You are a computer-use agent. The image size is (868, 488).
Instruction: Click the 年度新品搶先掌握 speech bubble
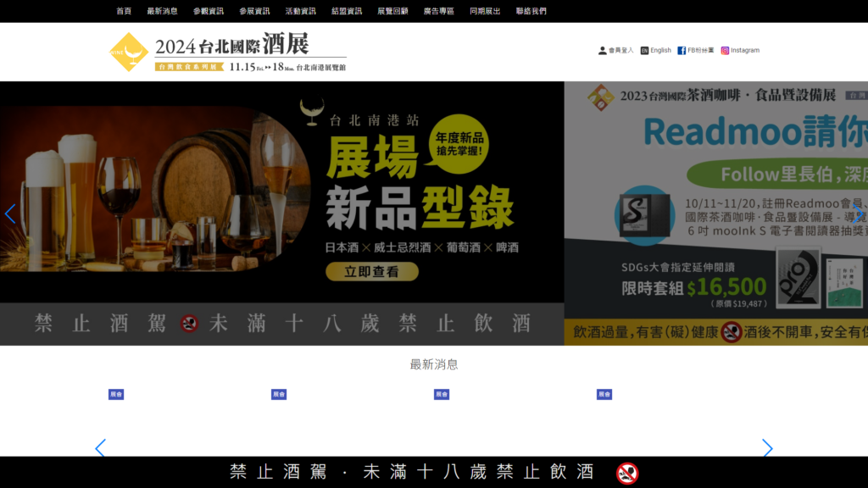(x=459, y=144)
